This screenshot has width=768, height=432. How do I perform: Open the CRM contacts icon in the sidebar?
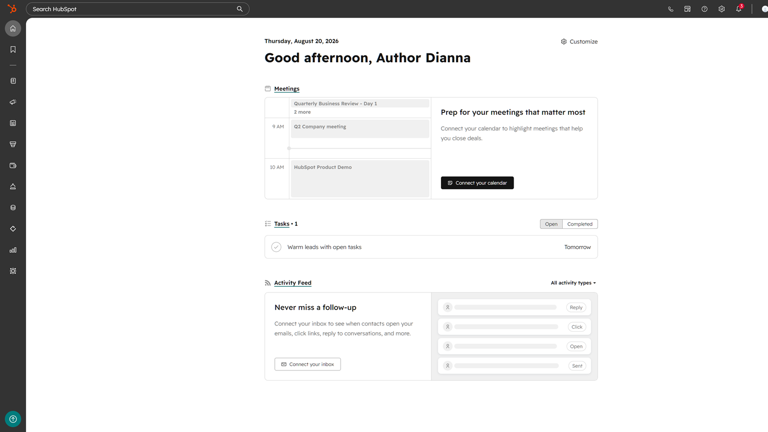coord(13,81)
